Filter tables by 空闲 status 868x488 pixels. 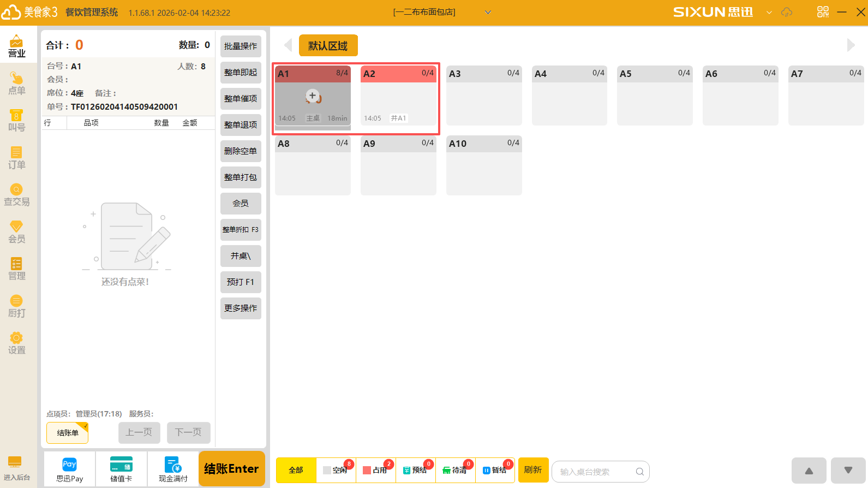(x=336, y=470)
